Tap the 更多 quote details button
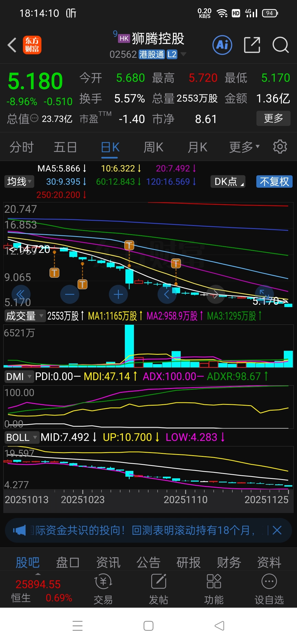This screenshot has width=297, height=644. (273, 118)
